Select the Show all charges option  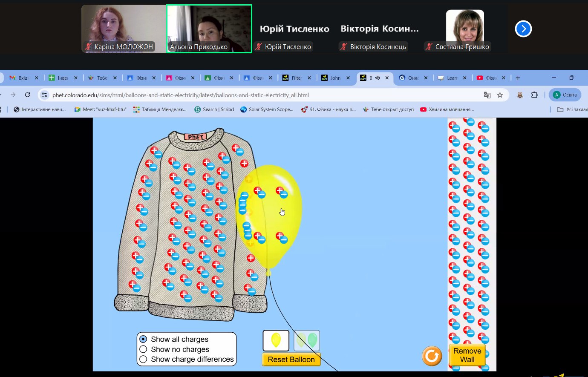coord(144,339)
